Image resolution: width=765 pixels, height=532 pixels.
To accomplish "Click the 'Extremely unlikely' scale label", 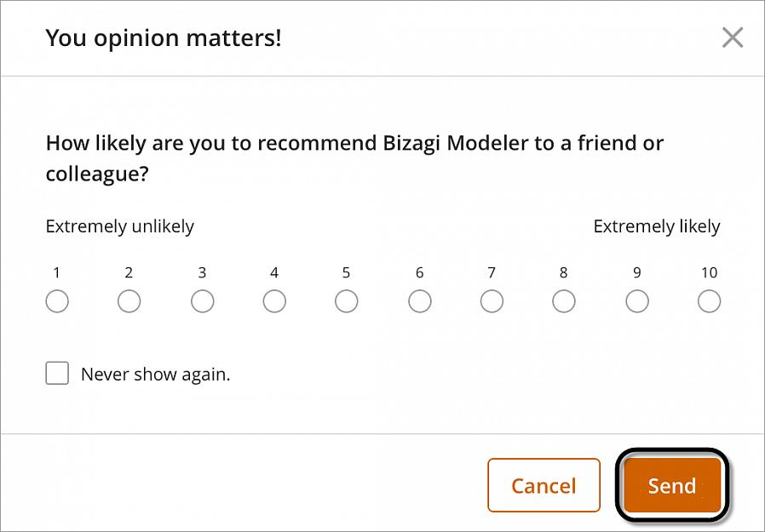I will point(119,226).
